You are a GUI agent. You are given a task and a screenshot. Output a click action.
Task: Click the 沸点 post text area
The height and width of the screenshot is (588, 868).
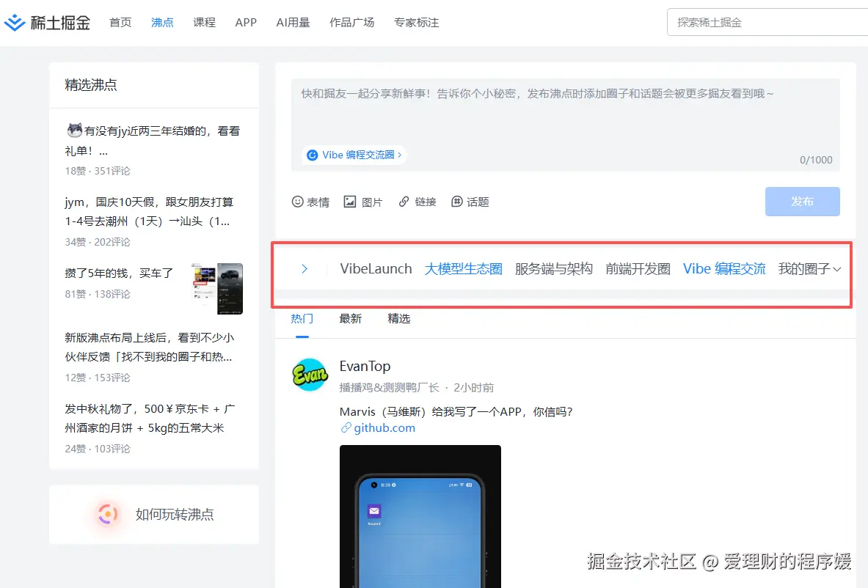tap(565, 125)
